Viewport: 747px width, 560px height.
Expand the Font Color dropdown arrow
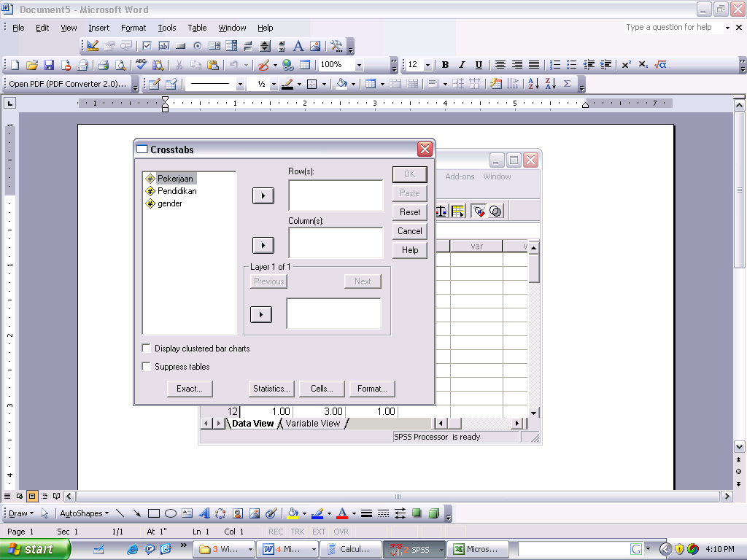(x=354, y=514)
